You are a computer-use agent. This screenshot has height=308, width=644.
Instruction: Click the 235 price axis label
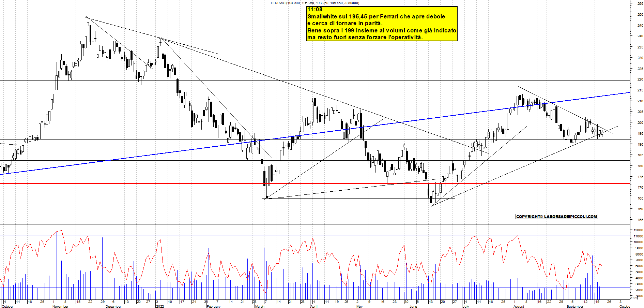[x=640, y=47]
